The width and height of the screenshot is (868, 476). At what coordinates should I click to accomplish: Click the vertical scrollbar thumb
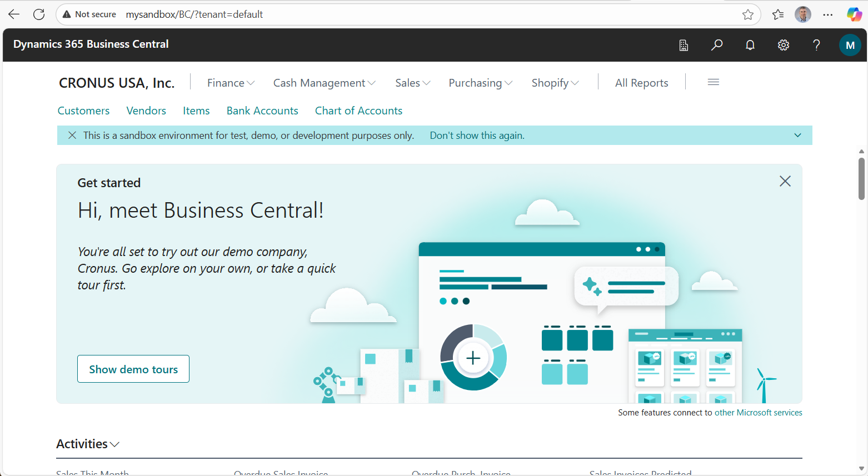[x=862, y=178]
